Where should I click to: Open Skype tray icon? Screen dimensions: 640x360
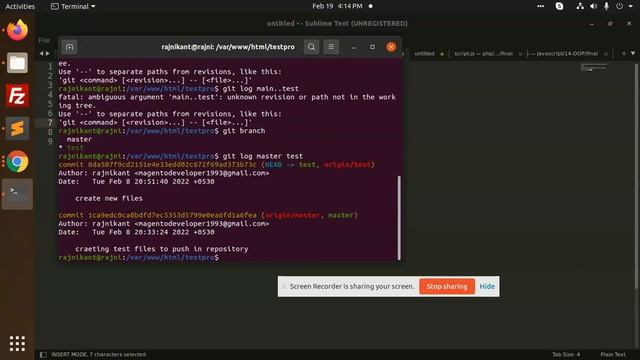coord(559,6)
